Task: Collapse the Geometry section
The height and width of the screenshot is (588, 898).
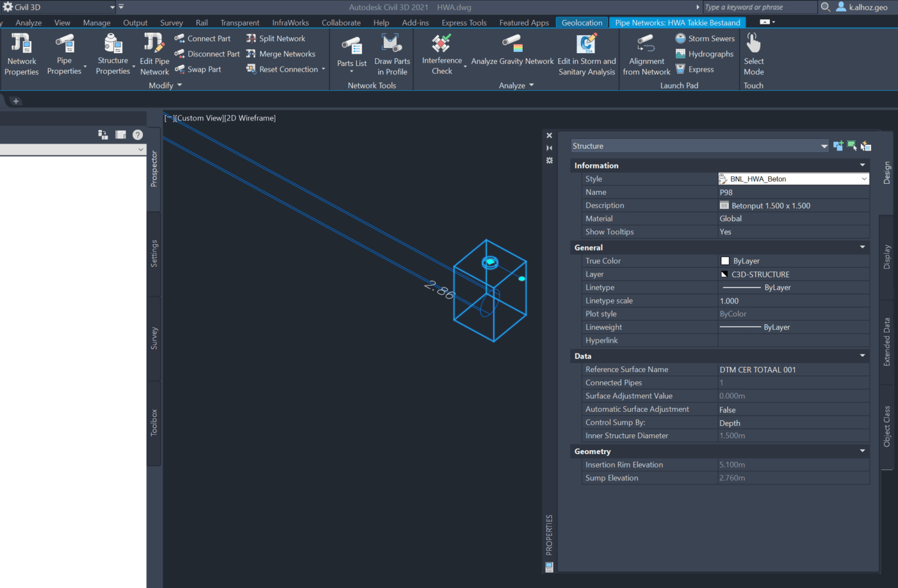Action: coord(862,451)
